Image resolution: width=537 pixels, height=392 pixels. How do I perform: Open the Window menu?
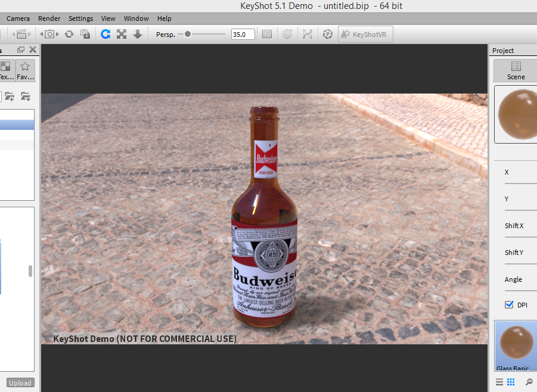[x=136, y=18]
